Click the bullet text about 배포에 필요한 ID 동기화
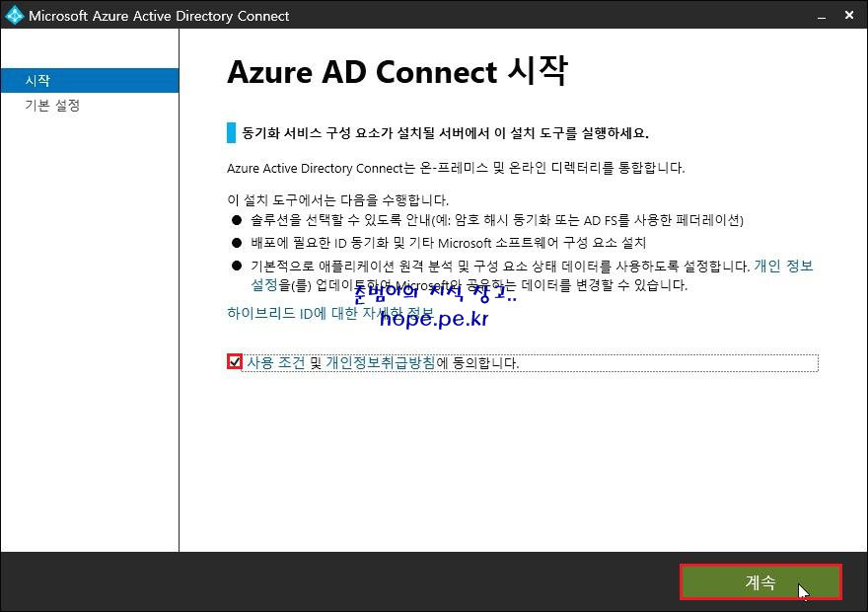 pyautogui.click(x=449, y=243)
